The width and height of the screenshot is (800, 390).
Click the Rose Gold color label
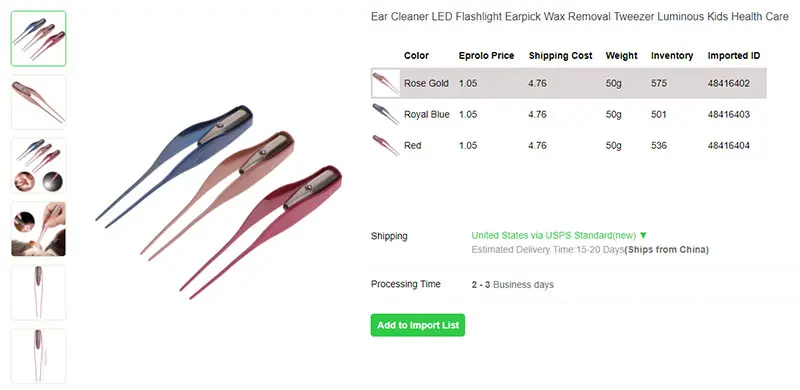(426, 83)
